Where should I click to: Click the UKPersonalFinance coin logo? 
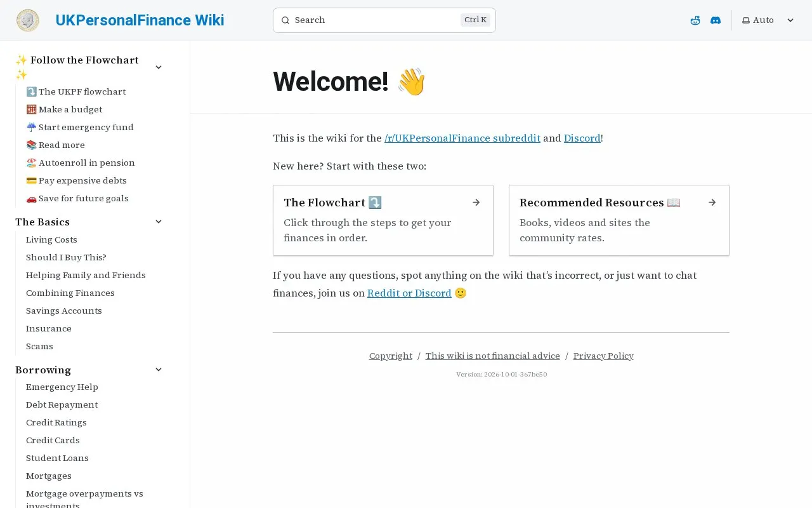[x=28, y=20]
